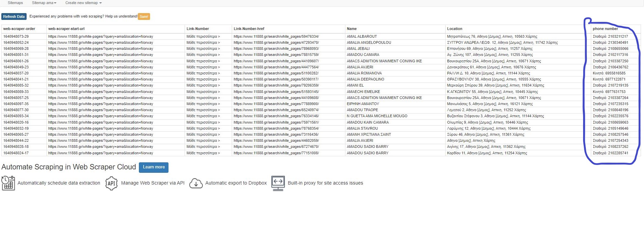The width and height of the screenshot is (644, 226).
Task: Click the phone number 2103211217 cell
Action: click(x=610, y=36)
